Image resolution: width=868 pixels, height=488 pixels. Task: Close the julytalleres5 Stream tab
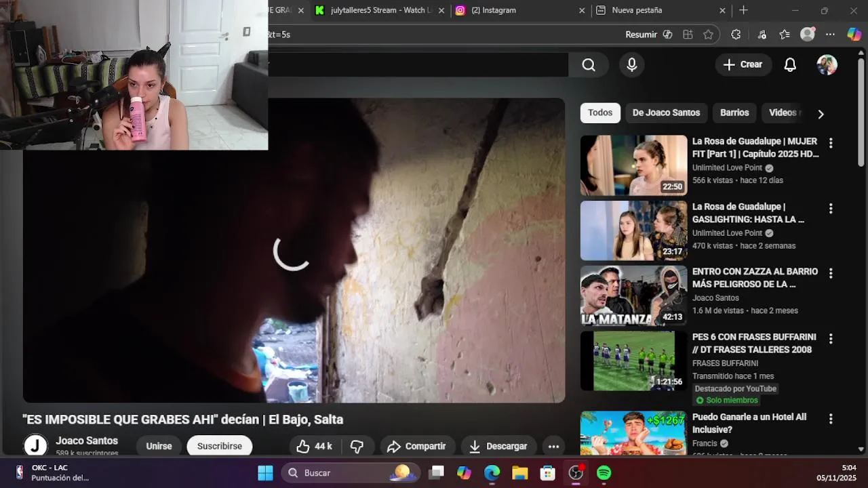point(441,10)
